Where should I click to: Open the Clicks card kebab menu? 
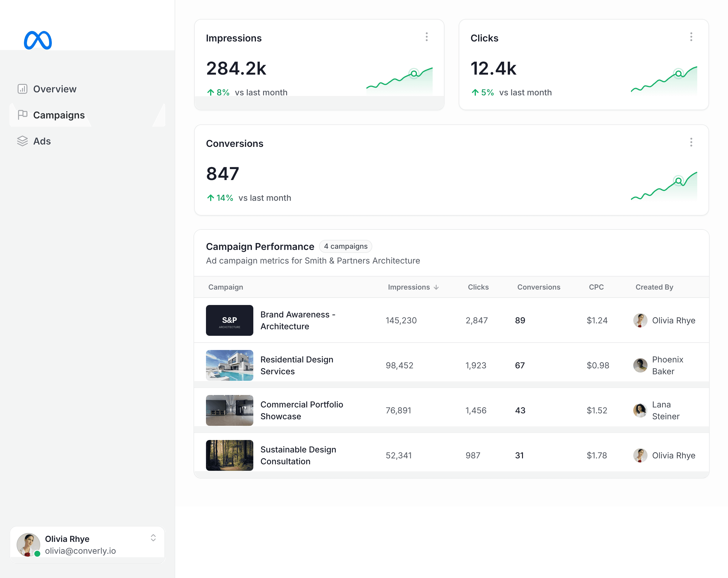pos(691,36)
